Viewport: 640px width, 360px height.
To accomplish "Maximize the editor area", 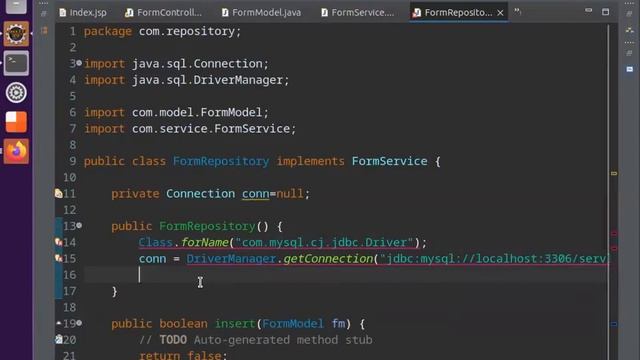I will click(x=605, y=12).
